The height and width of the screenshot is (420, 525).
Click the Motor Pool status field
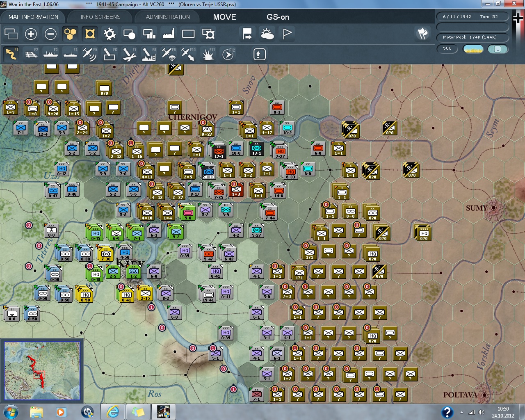pos(472,37)
